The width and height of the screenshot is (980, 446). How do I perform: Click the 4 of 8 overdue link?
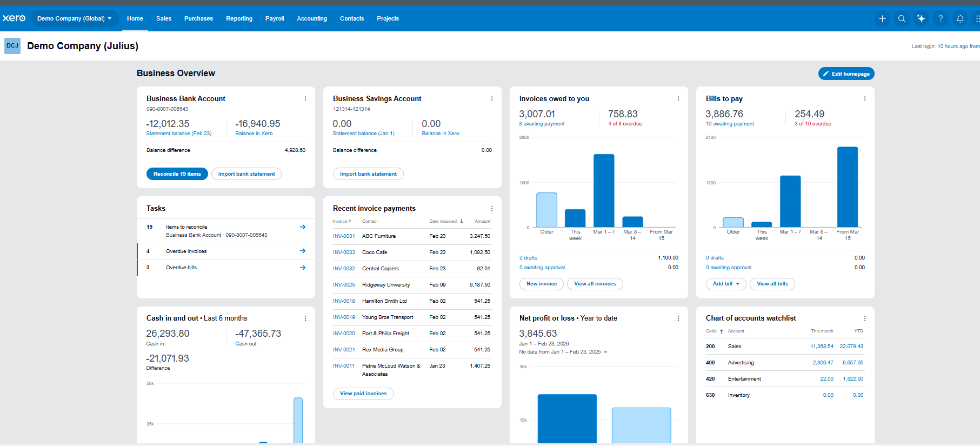pos(625,124)
